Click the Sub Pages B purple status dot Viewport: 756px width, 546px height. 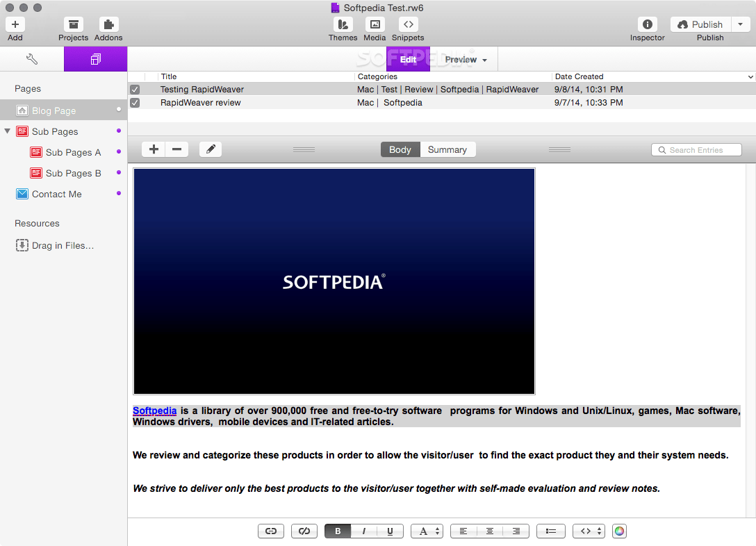coord(119,172)
